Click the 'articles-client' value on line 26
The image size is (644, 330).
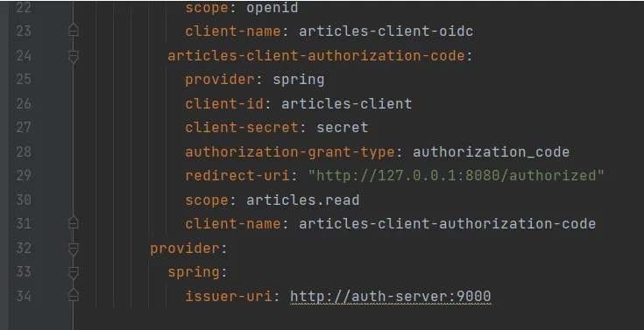coord(347,103)
